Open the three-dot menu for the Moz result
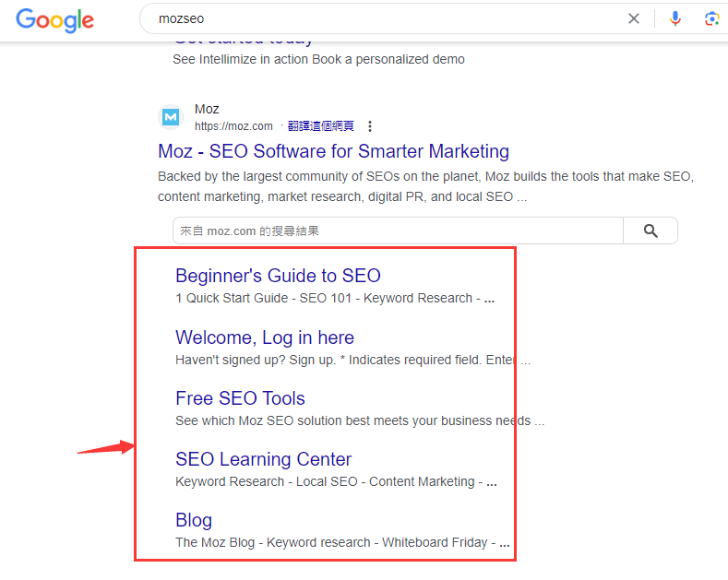 (x=370, y=126)
